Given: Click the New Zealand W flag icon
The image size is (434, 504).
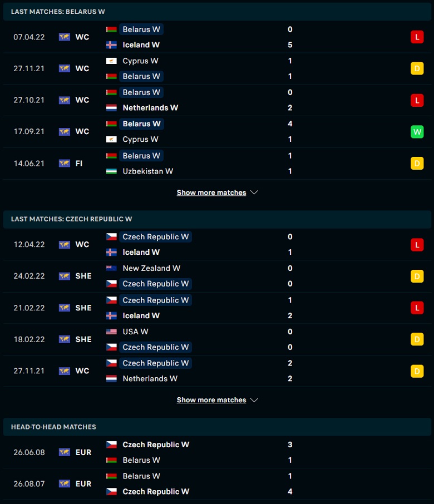Looking at the screenshot, I should point(111,268).
